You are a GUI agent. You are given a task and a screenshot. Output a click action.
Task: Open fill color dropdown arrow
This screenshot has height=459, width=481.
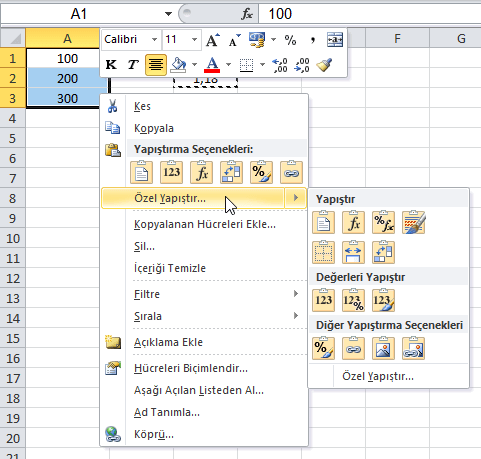click(194, 65)
